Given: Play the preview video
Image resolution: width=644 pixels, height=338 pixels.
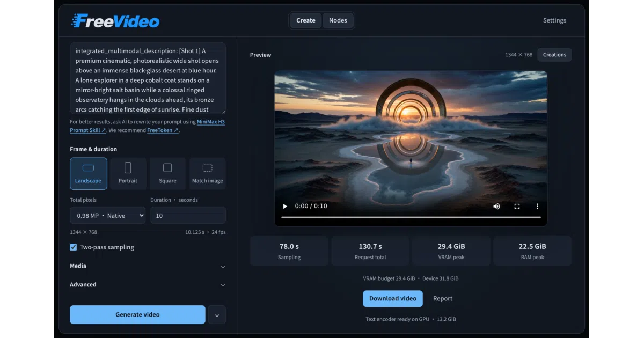Looking at the screenshot, I should click(x=285, y=206).
